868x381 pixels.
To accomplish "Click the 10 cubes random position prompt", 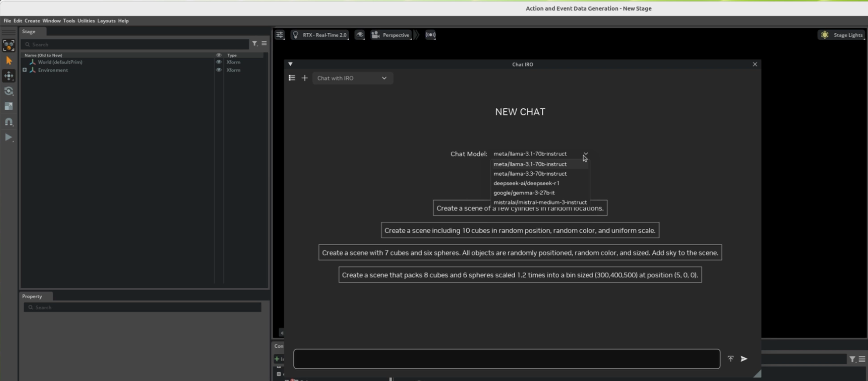I will coord(520,230).
